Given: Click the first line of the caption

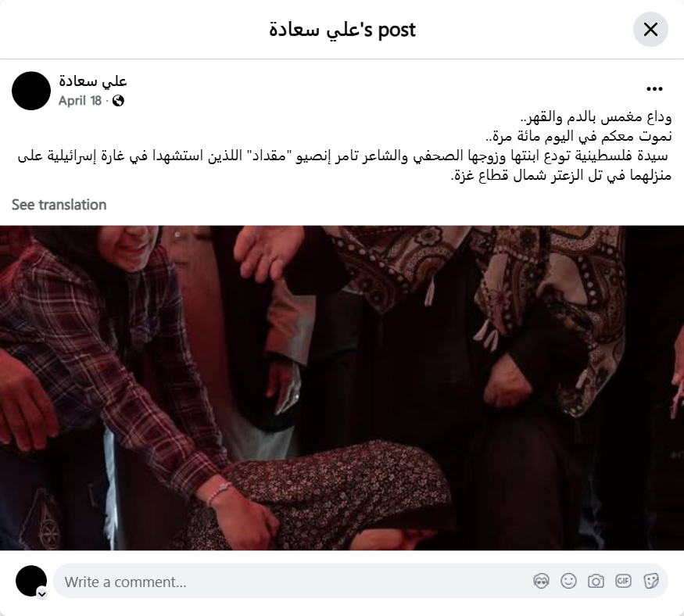Looking at the screenshot, I should [x=596, y=117].
